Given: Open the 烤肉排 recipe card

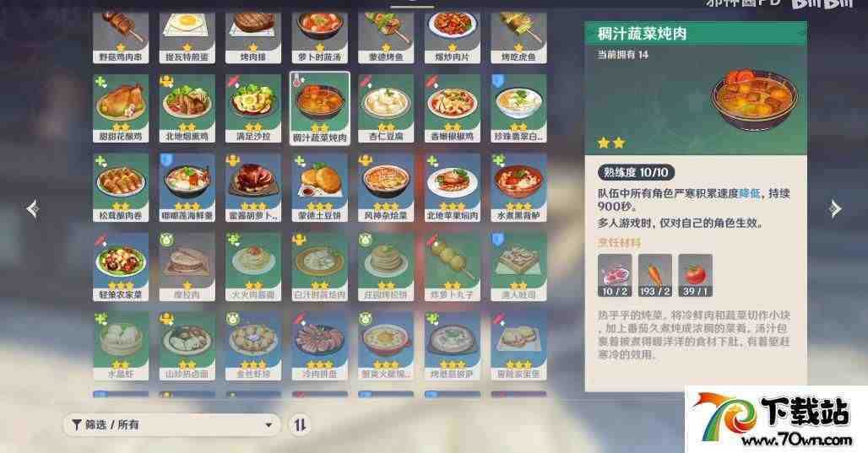Looking at the screenshot, I should [x=253, y=38].
